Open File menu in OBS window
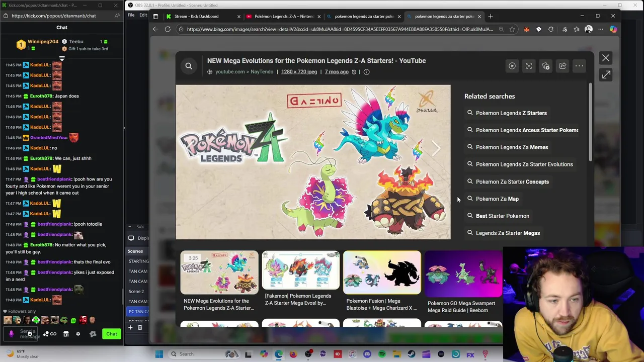Viewport: 644px width, 362px height. click(x=131, y=15)
